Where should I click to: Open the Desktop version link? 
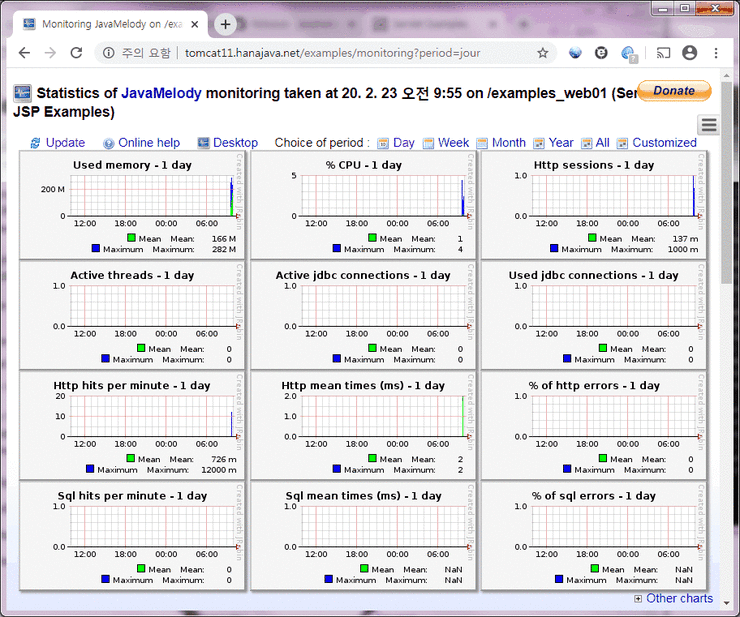click(x=235, y=143)
